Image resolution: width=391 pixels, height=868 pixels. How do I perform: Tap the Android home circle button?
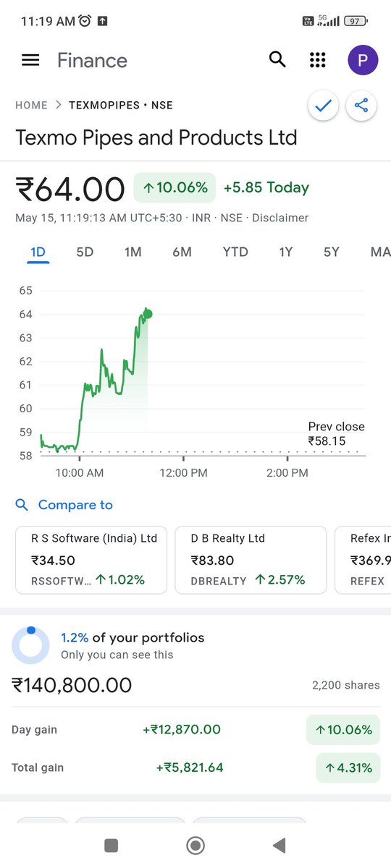(x=195, y=845)
